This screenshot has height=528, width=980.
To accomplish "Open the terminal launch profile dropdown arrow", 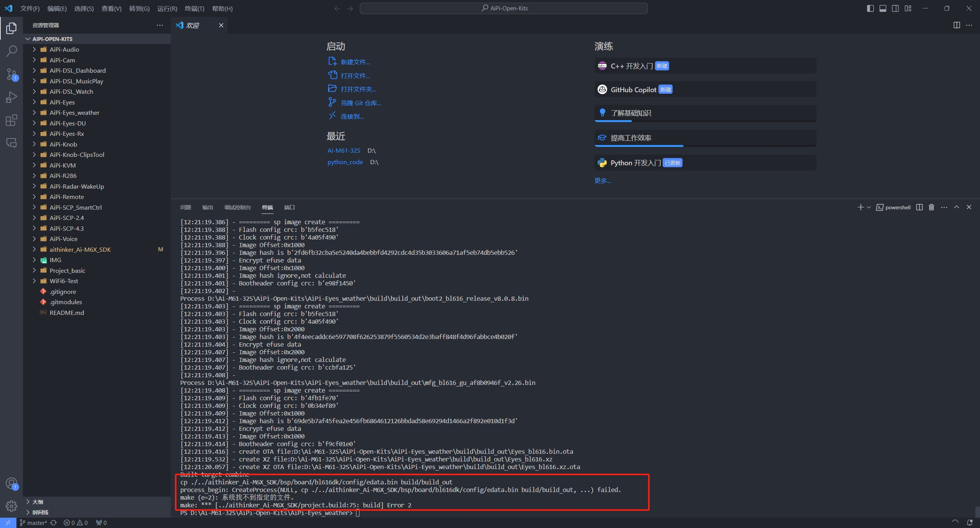I will pyautogui.click(x=869, y=207).
